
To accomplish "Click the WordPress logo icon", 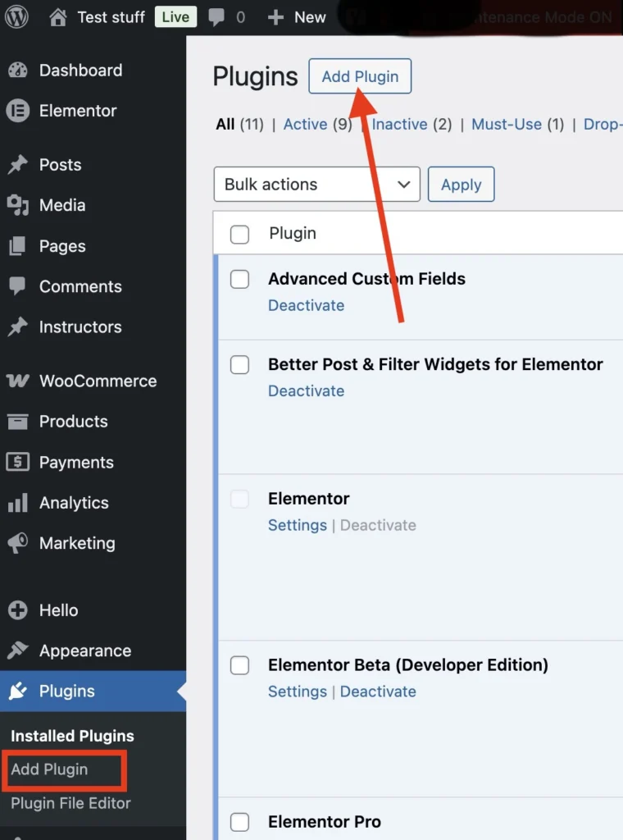I will pyautogui.click(x=16, y=17).
